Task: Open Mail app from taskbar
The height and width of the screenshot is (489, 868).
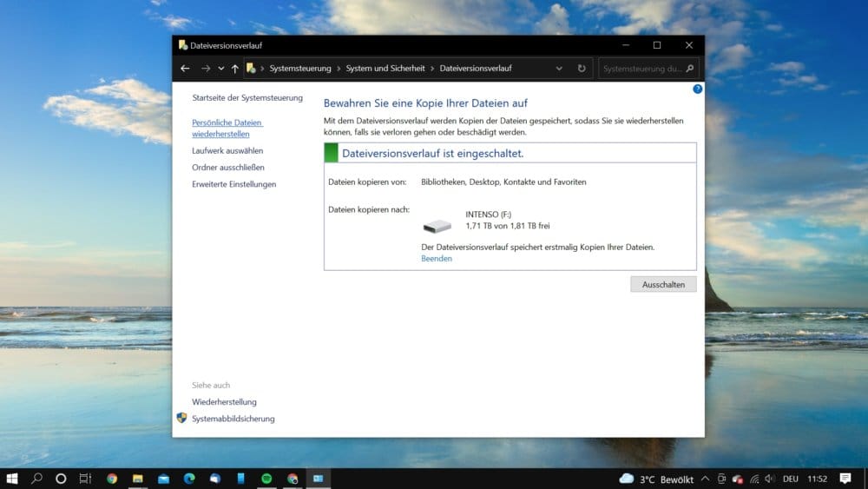Action: 163,479
